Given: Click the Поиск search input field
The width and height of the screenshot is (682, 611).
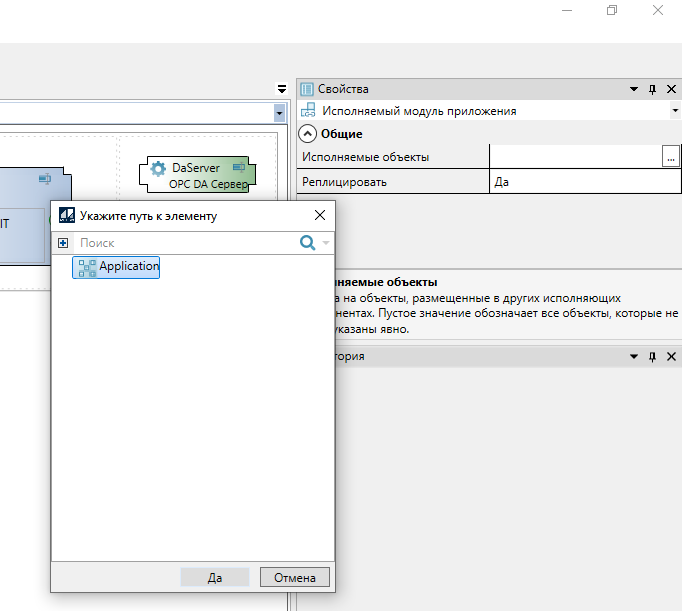Looking at the screenshot, I should coord(185,243).
